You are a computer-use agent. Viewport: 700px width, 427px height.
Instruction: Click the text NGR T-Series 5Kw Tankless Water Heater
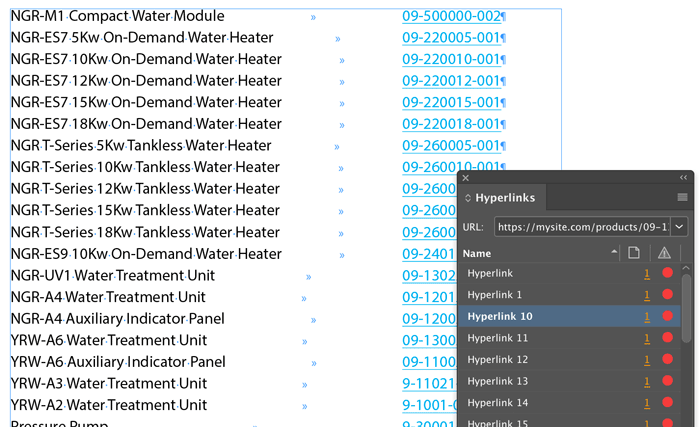tap(141, 146)
